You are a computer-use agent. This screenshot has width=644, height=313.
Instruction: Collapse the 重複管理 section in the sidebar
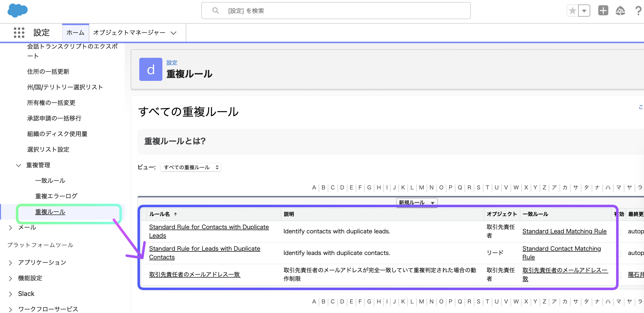(19, 165)
